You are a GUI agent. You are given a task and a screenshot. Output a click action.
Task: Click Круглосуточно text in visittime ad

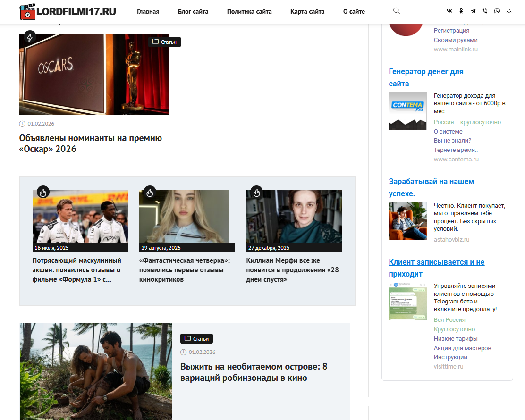(x=454, y=329)
